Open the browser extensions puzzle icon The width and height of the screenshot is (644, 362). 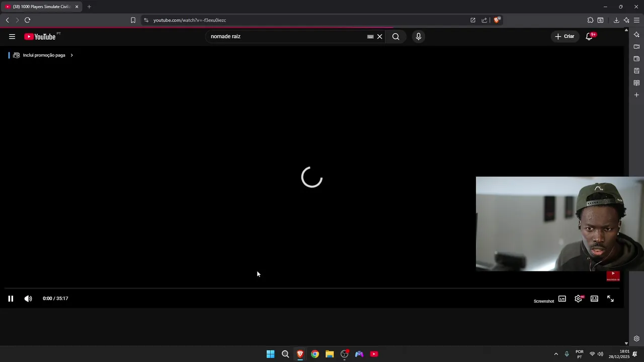pyautogui.click(x=590, y=20)
